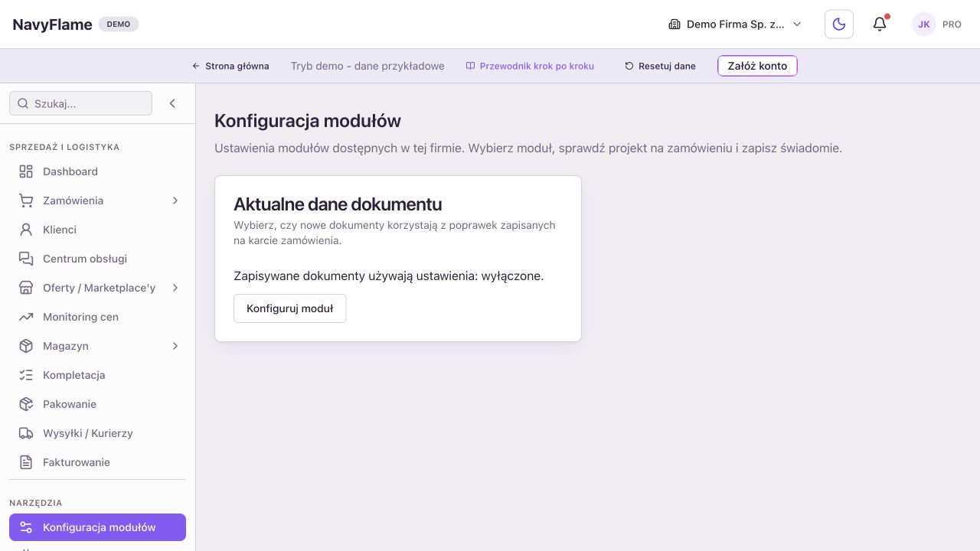Screen dimensions: 980x551
Task: Click Konfiguruj moduł button
Action: pos(289,308)
